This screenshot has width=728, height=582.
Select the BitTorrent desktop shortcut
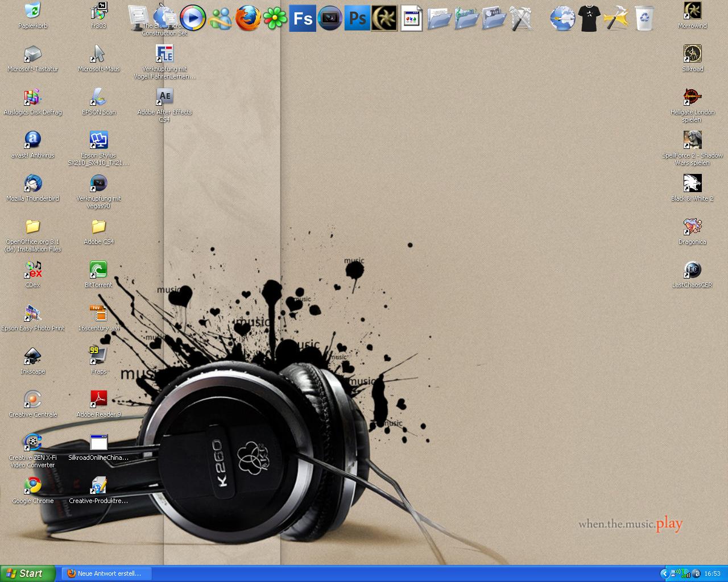[98, 270]
